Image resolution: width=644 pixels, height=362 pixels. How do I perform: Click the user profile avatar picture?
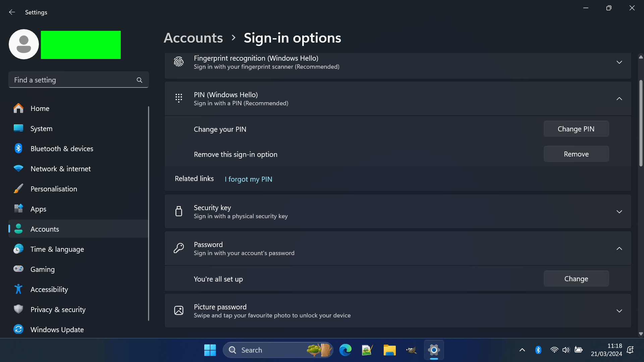[24, 44]
